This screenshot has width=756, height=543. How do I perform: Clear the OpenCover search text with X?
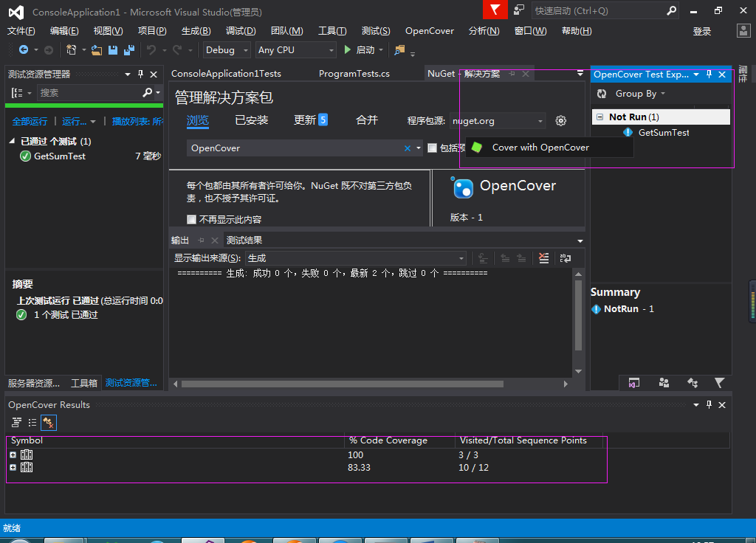[x=408, y=148]
